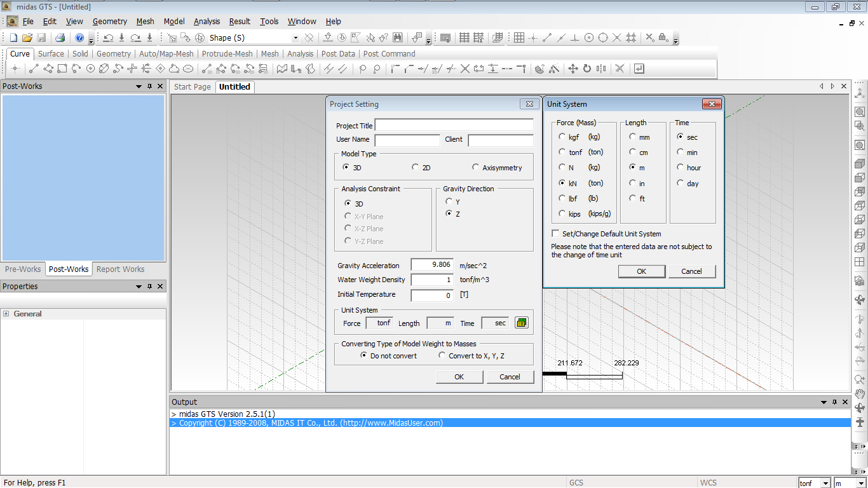Screen dimensions: 868x488
Task: Select Axisymmetry model type
Action: tap(475, 168)
